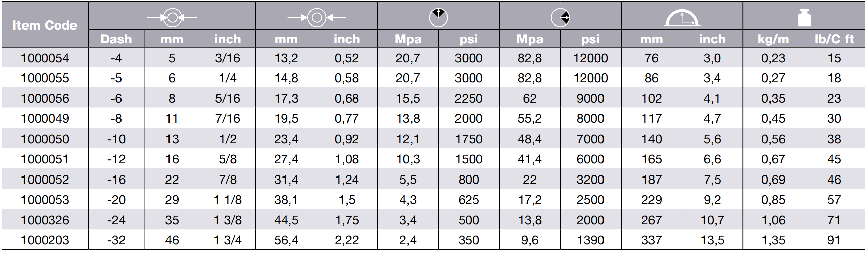Select the 337 mm bend radius cell
This screenshot has height=253, width=868.
coord(652,240)
